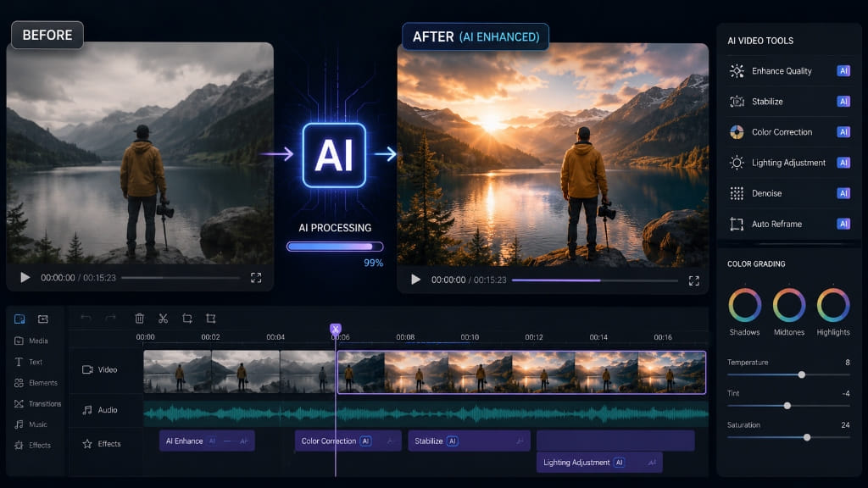868x488 pixels.
Task: Click the Enhance Quality sparkle icon
Action: click(737, 71)
